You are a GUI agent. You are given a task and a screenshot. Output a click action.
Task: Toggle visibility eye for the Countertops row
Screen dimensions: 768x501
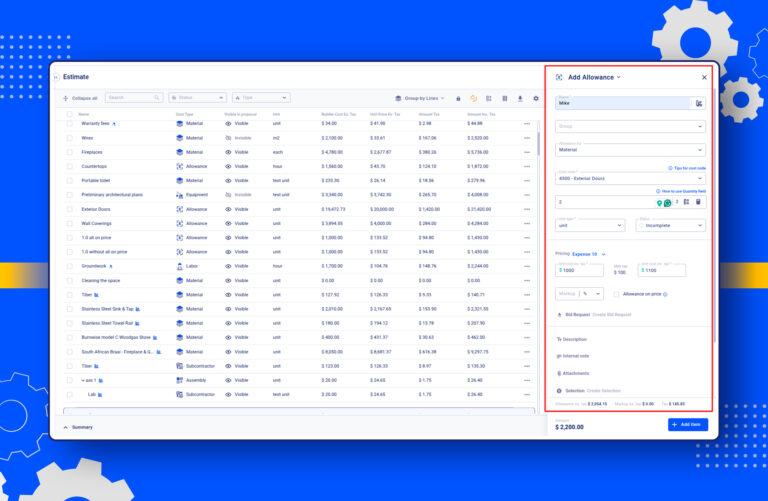[x=228, y=166]
